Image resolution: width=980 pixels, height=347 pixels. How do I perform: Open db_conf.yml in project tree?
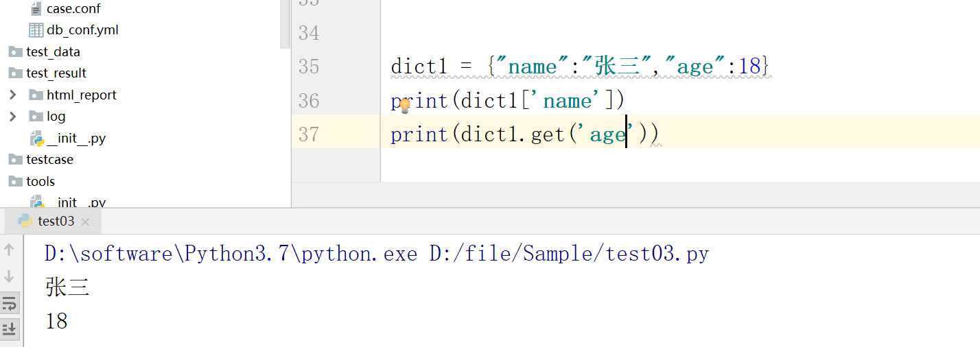[x=82, y=30]
